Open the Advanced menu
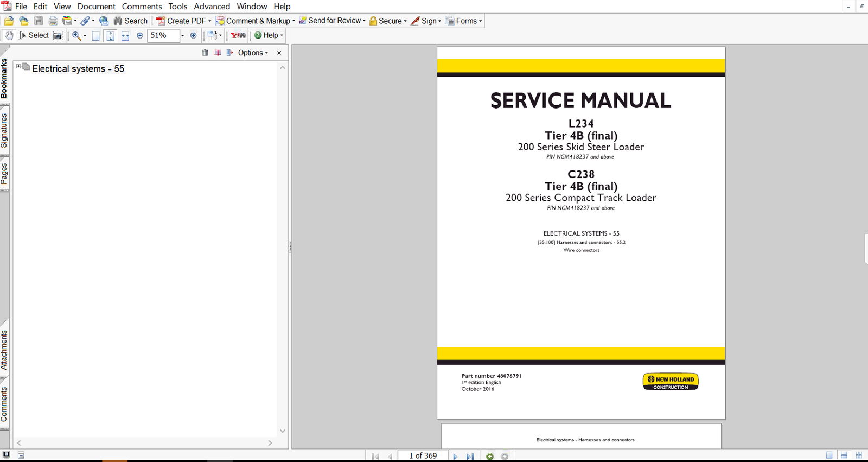The image size is (868, 462). (x=212, y=7)
